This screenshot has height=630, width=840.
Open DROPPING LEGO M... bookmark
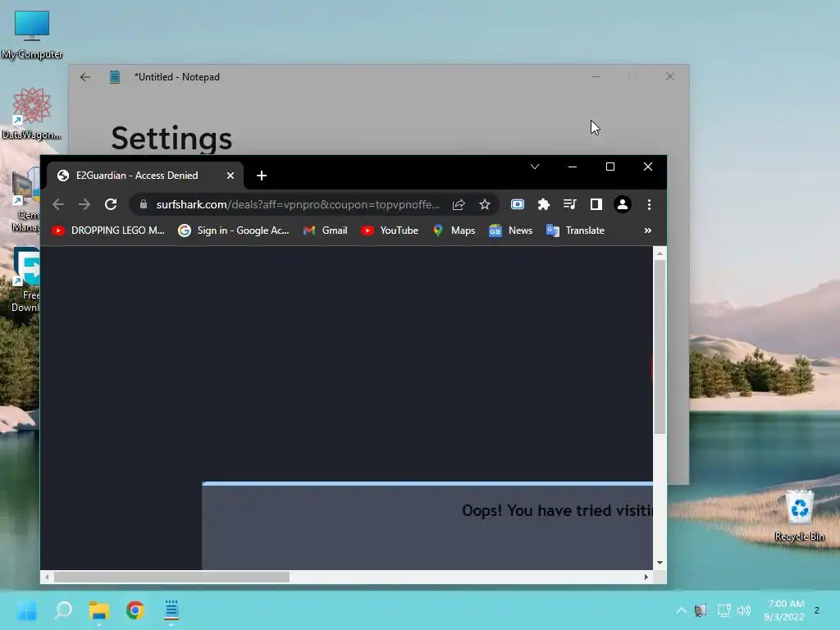click(x=108, y=231)
